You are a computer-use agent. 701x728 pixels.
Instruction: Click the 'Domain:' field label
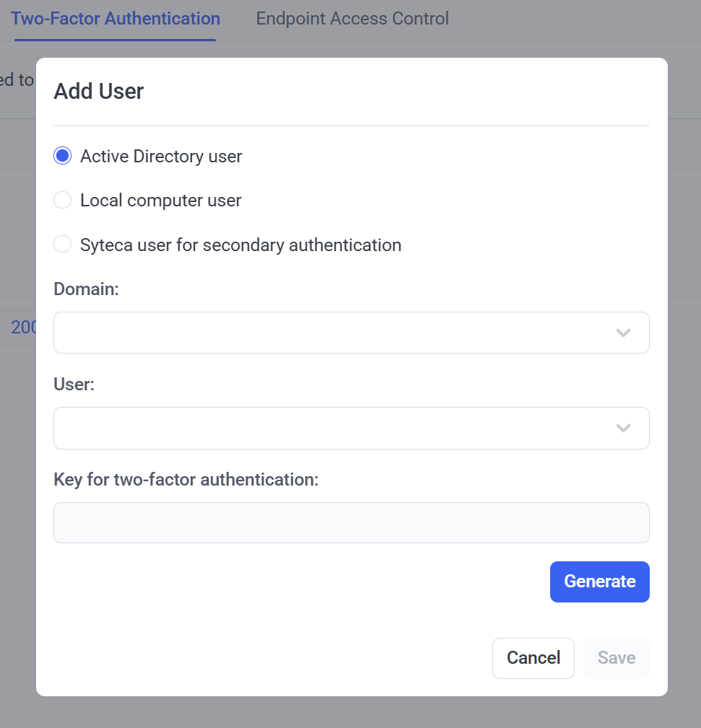pos(87,289)
